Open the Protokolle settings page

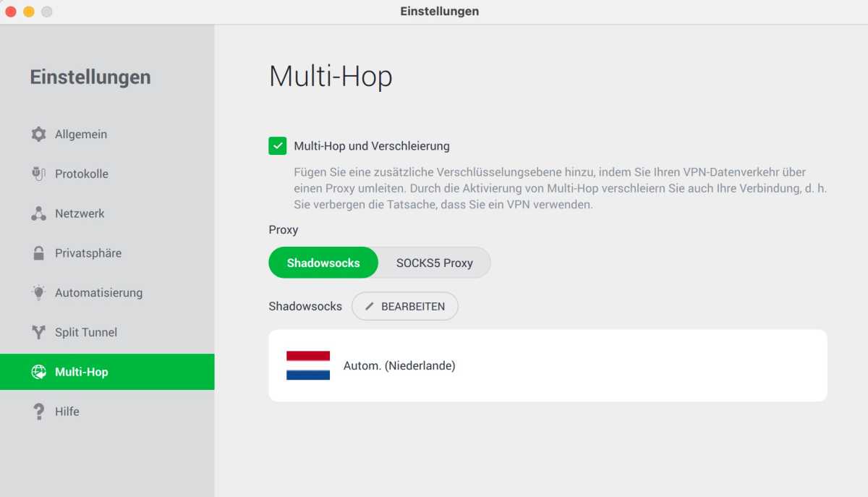81,174
